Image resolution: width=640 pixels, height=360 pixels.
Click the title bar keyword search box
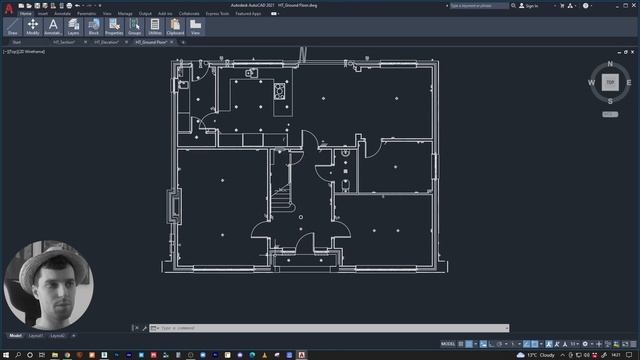tap(479, 6)
